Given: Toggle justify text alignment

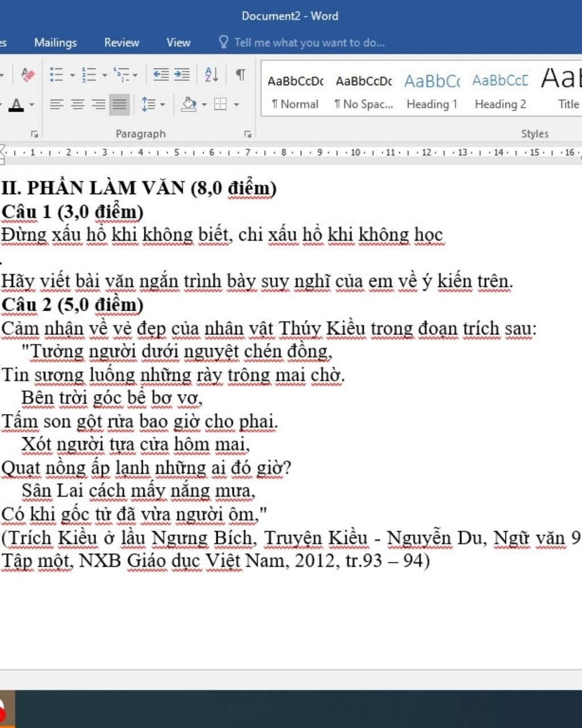Looking at the screenshot, I should (x=119, y=104).
